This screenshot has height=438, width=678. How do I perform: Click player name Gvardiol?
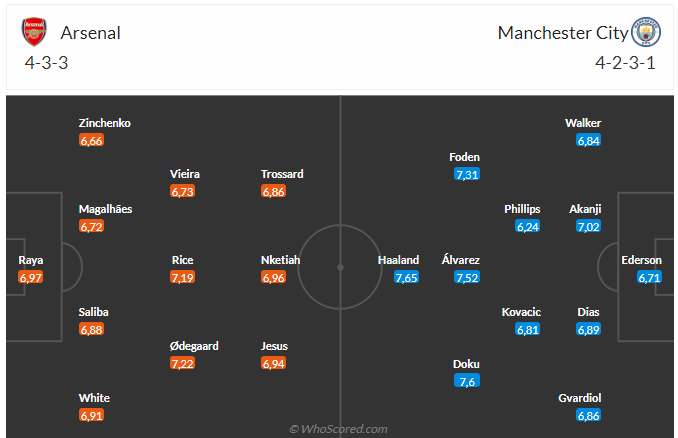(579, 398)
